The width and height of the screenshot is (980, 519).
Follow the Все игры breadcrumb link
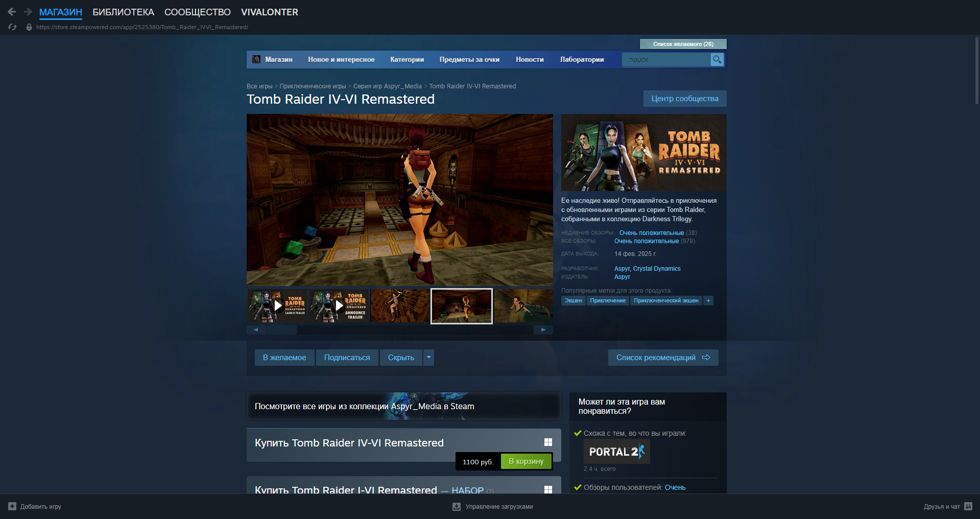pos(259,86)
